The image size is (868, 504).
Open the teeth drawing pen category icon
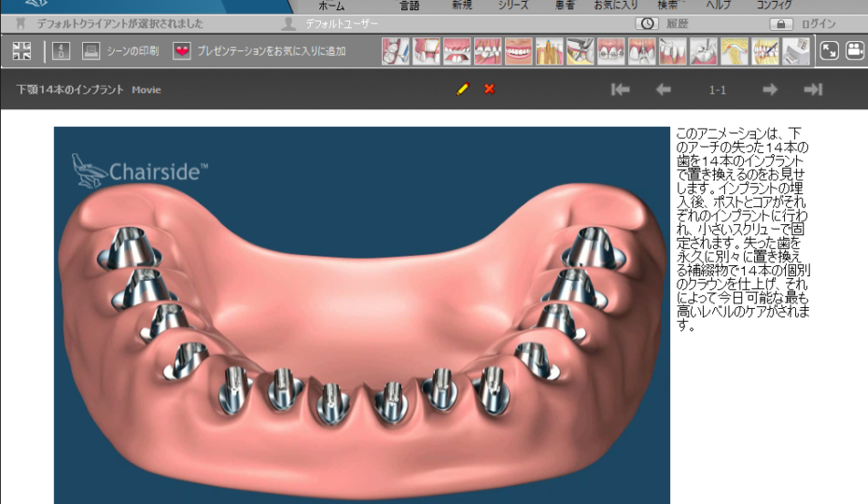[x=765, y=51]
